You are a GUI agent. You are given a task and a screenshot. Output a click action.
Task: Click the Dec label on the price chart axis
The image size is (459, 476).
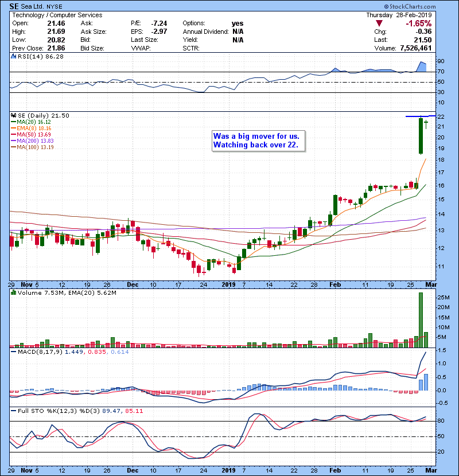point(133,284)
